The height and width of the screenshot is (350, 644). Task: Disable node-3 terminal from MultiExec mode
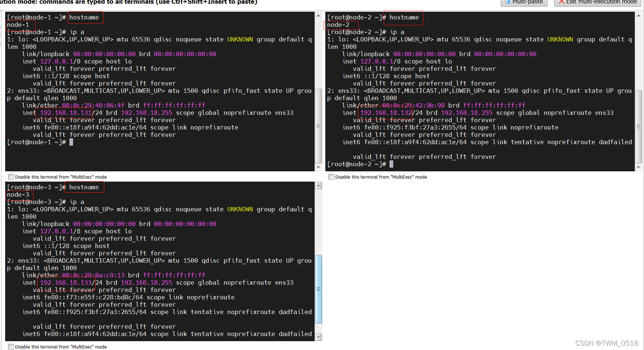coord(11,347)
